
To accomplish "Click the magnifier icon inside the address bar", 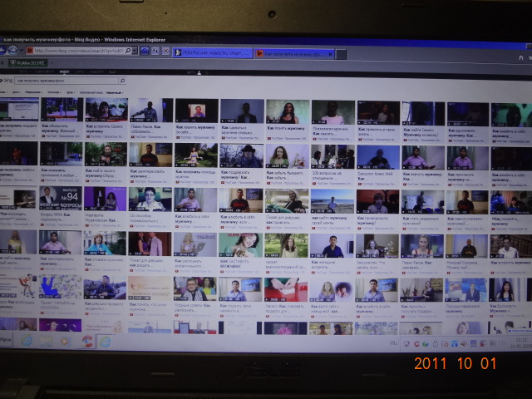I will (x=128, y=51).
